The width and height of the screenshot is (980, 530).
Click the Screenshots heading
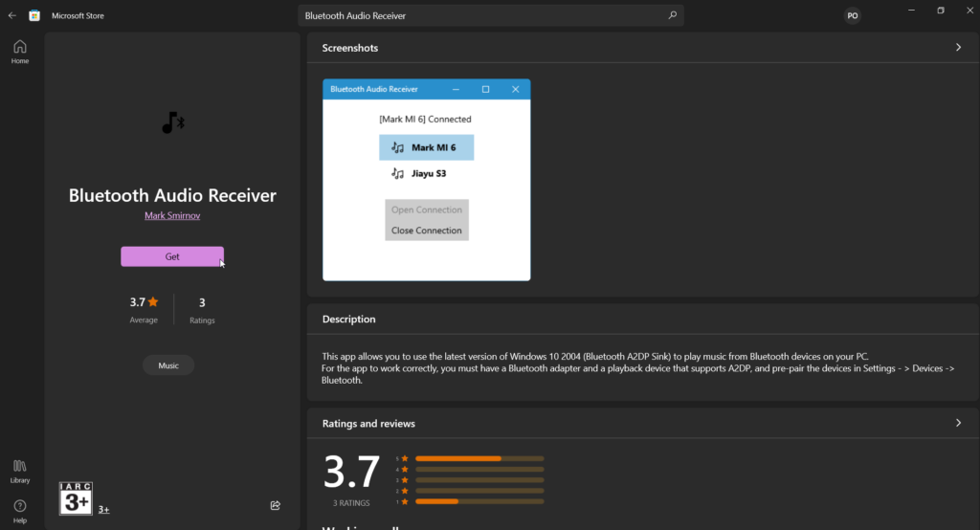point(350,48)
